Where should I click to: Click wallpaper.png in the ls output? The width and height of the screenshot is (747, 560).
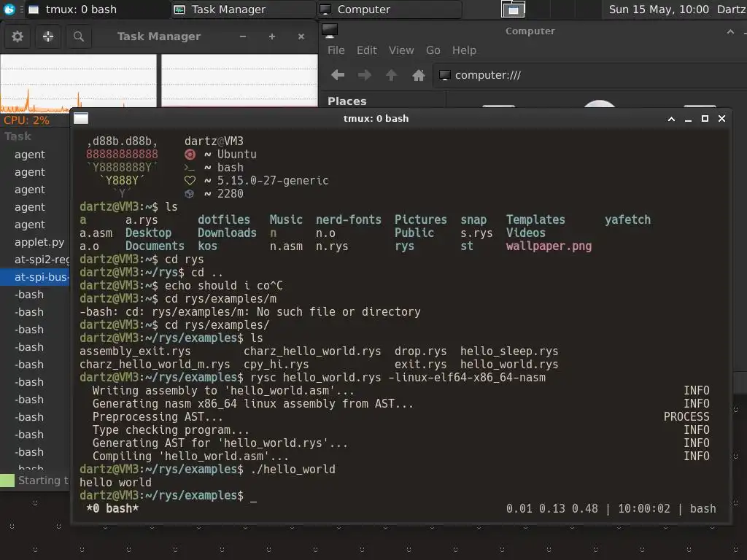tap(549, 246)
